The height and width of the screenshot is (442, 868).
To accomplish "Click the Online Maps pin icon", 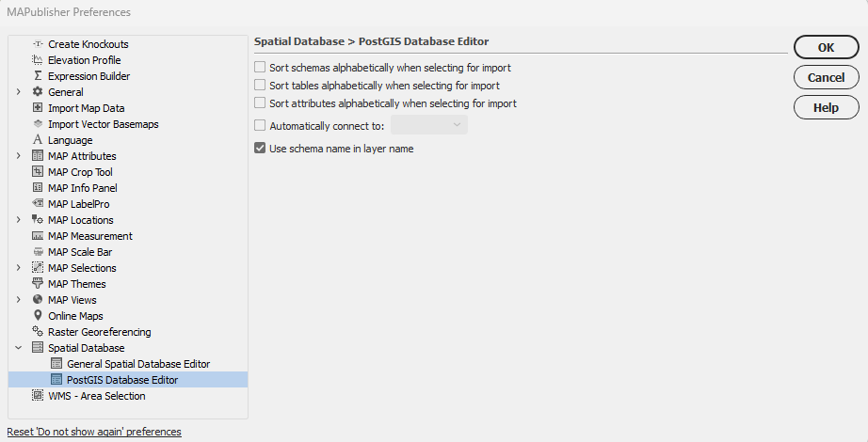I will coord(38,315).
